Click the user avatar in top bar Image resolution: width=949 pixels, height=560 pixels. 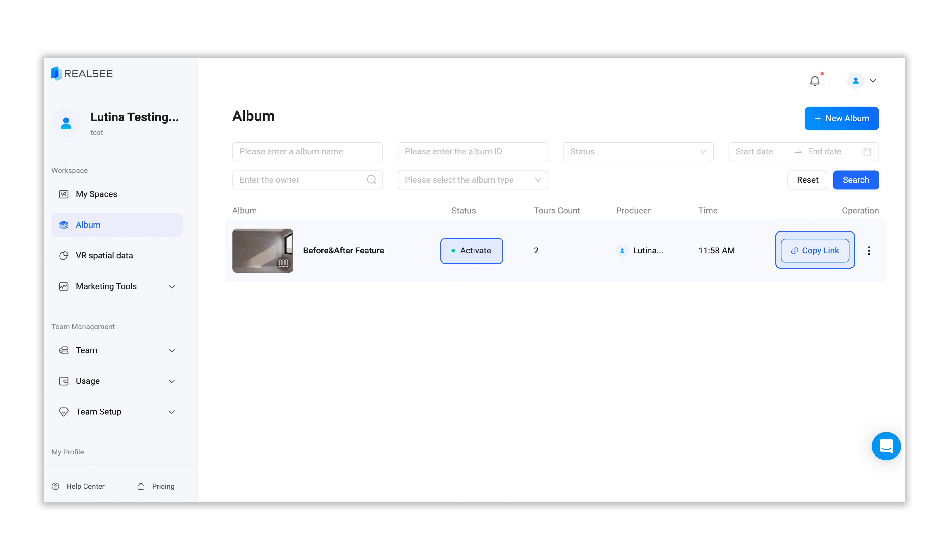855,81
